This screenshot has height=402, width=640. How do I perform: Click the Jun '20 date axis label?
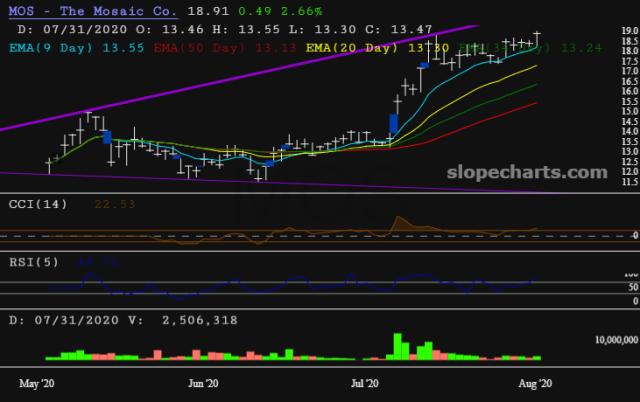[203, 383]
